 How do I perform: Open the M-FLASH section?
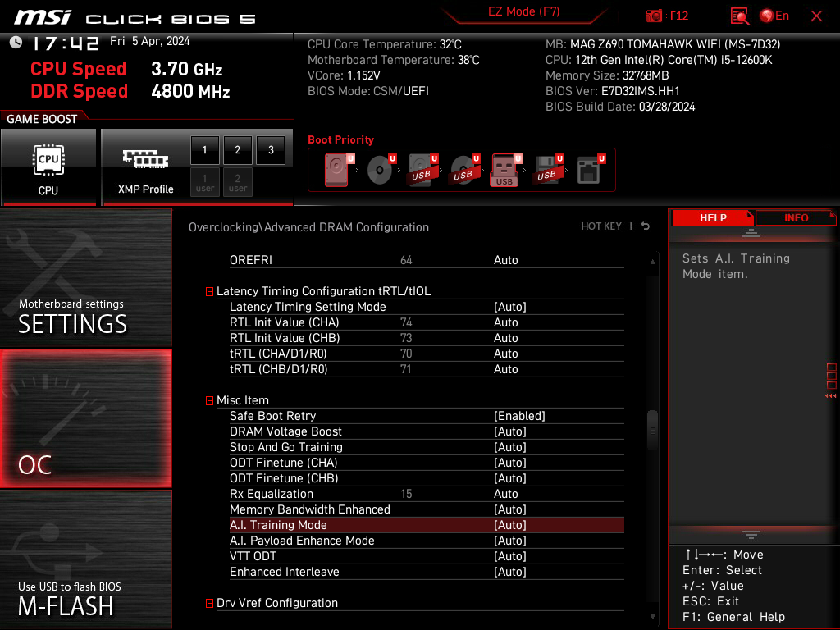tap(85, 559)
